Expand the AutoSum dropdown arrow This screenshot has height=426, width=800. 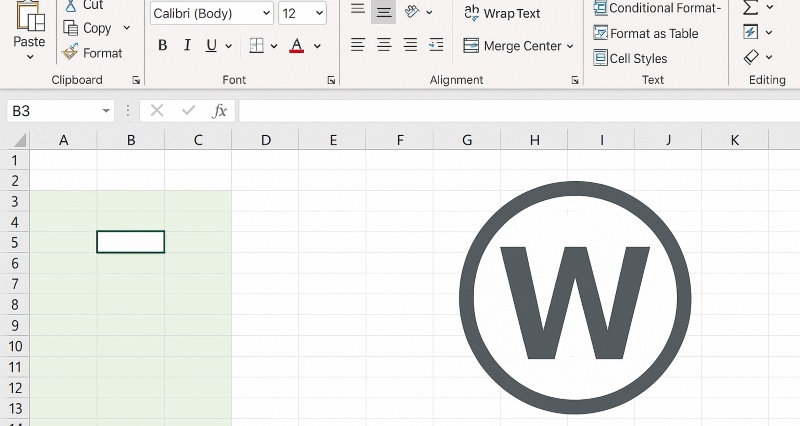(x=769, y=7)
